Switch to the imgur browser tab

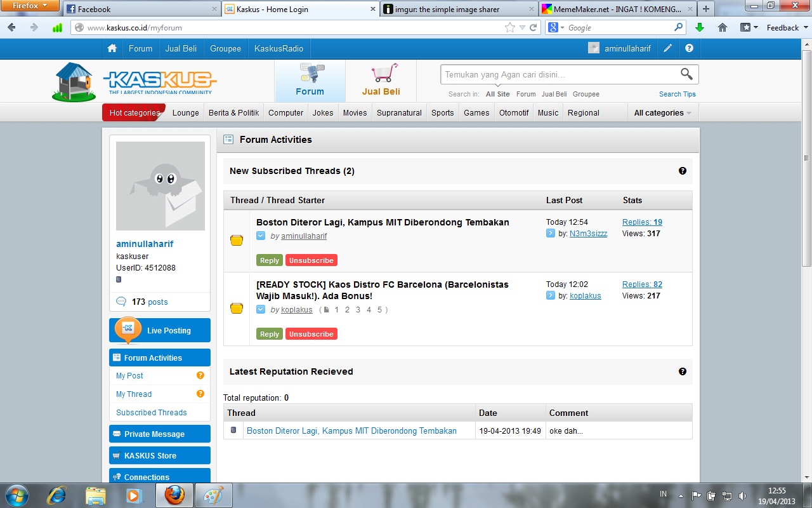(x=459, y=10)
